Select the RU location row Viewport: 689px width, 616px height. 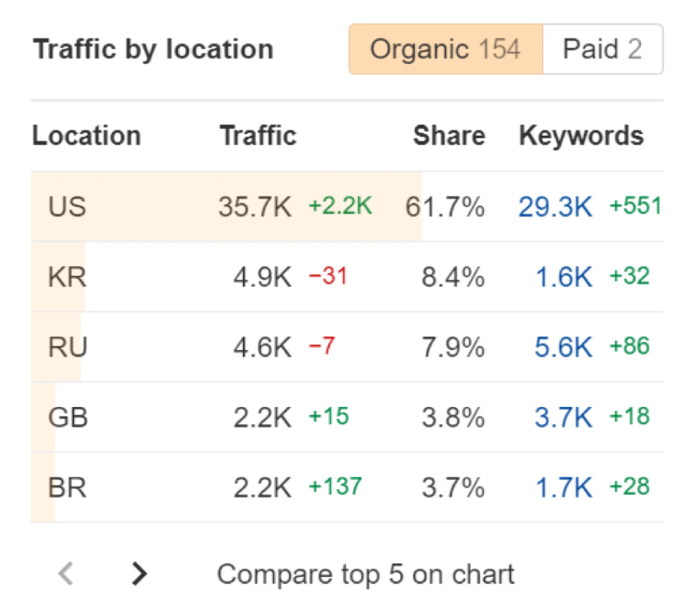(x=67, y=348)
